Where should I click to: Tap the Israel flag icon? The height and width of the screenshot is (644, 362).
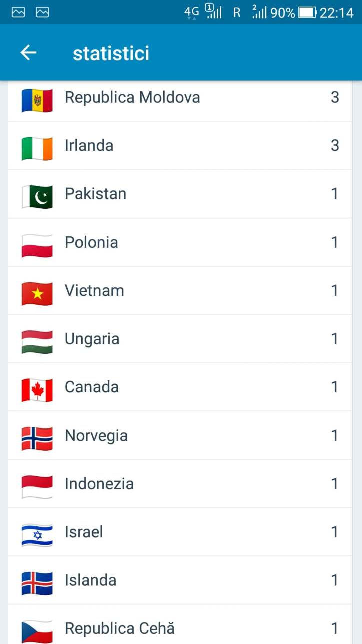click(x=37, y=535)
